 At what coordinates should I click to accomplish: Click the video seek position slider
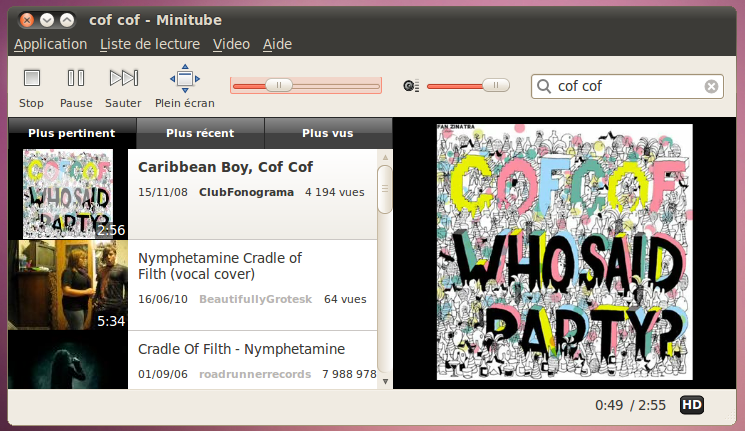(305, 87)
